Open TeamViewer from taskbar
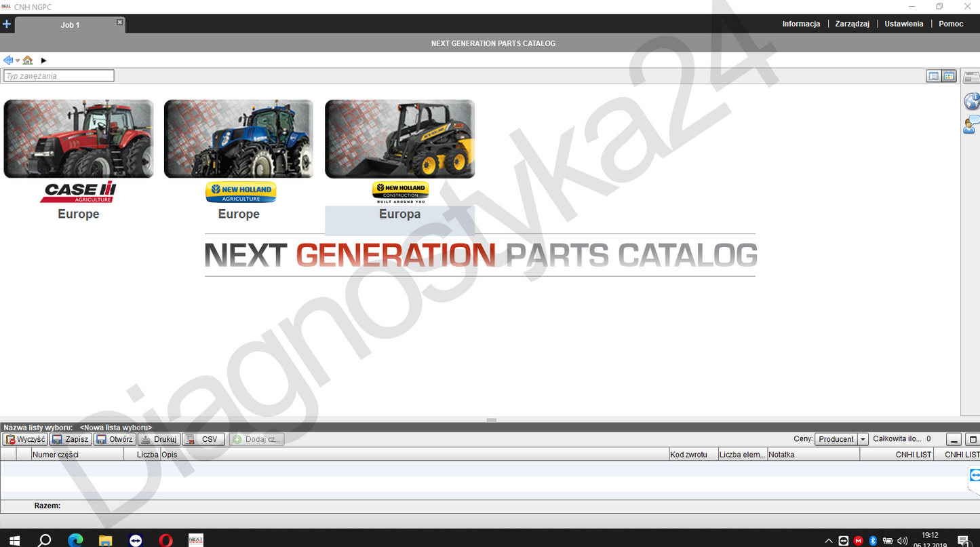This screenshot has height=547, width=980. (x=136, y=540)
